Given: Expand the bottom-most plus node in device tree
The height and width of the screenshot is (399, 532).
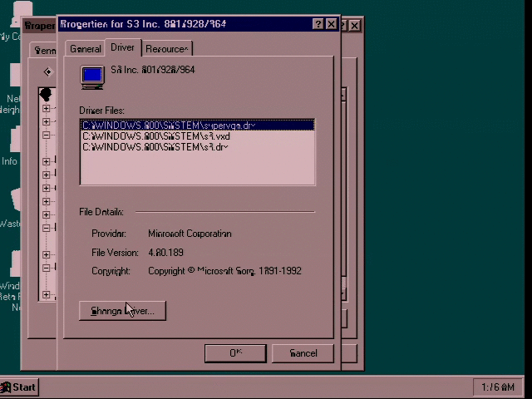Looking at the screenshot, I should (47, 294).
